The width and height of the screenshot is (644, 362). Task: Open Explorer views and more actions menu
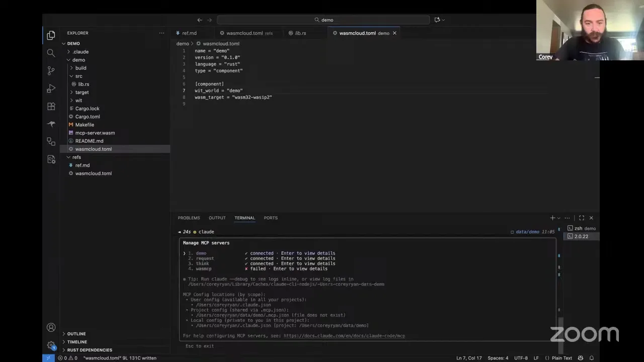pyautogui.click(x=162, y=33)
